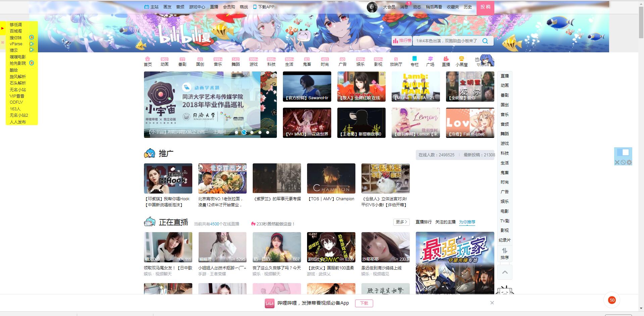Screen dimensions: 644x316
Task: Select first carousel dot indicator
Action: click(x=236, y=133)
